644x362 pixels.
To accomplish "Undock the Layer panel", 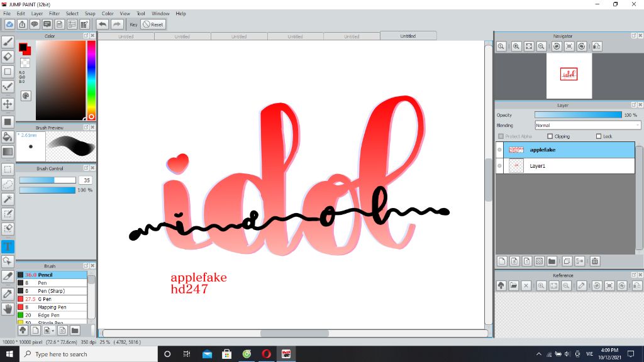I will 634,105.
